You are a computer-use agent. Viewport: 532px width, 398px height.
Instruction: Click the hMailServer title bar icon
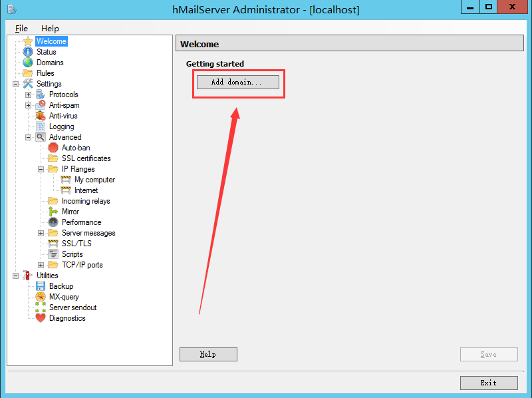pyautogui.click(x=12, y=9)
